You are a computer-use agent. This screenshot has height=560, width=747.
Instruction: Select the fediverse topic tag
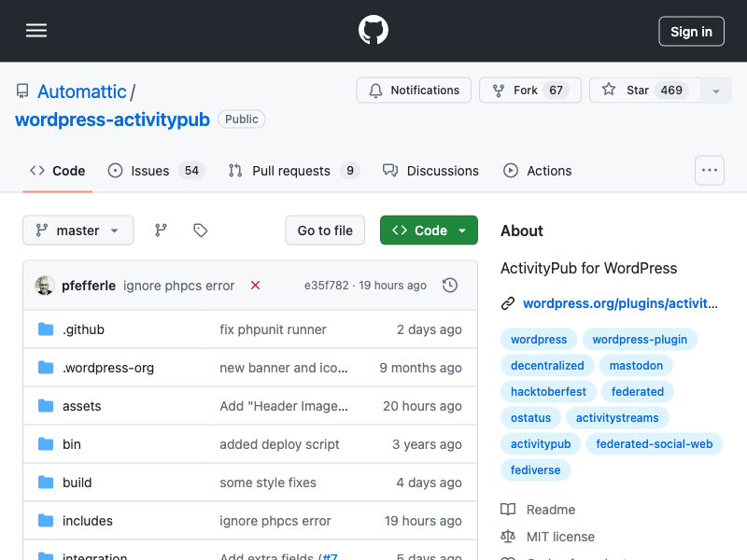[x=535, y=470]
